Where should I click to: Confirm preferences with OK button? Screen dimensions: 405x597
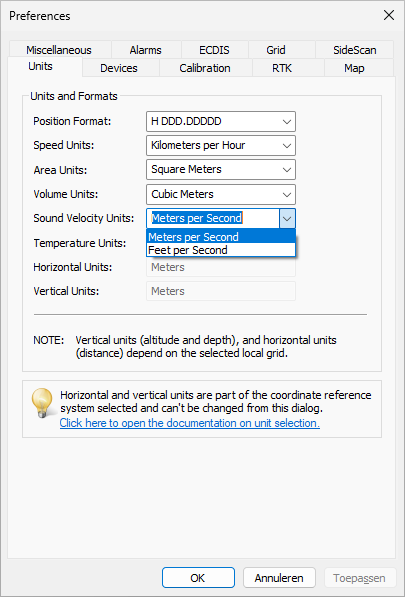198,578
